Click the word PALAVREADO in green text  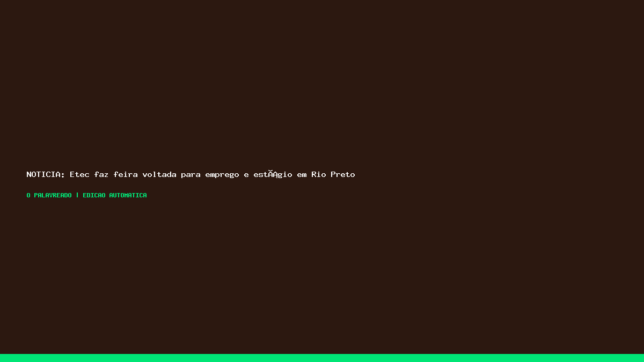tap(53, 195)
